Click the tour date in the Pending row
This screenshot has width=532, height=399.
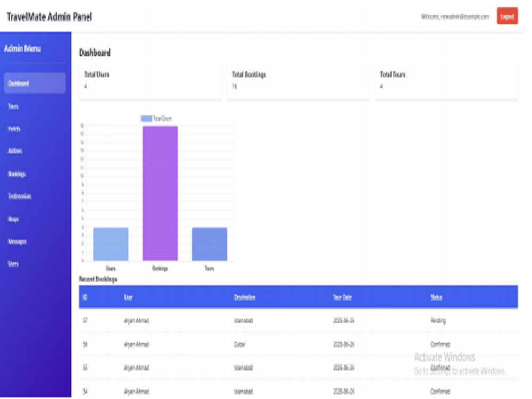click(343, 321)
